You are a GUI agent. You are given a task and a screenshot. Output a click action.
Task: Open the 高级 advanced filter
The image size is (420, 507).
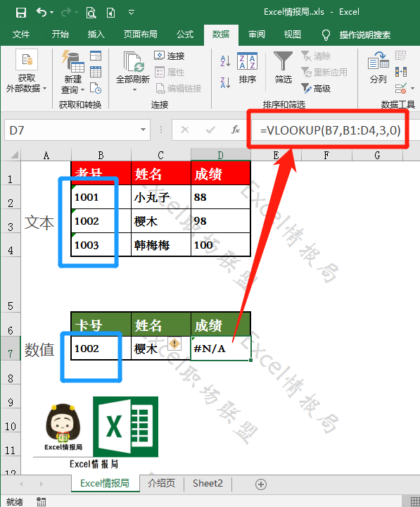[316, 88]
